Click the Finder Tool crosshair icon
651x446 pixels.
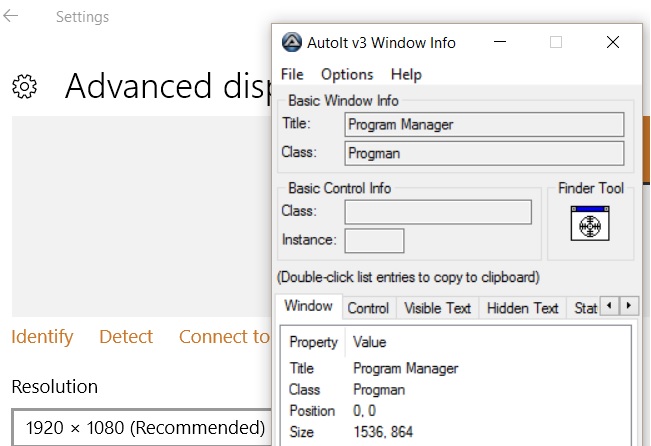(590, 224)
